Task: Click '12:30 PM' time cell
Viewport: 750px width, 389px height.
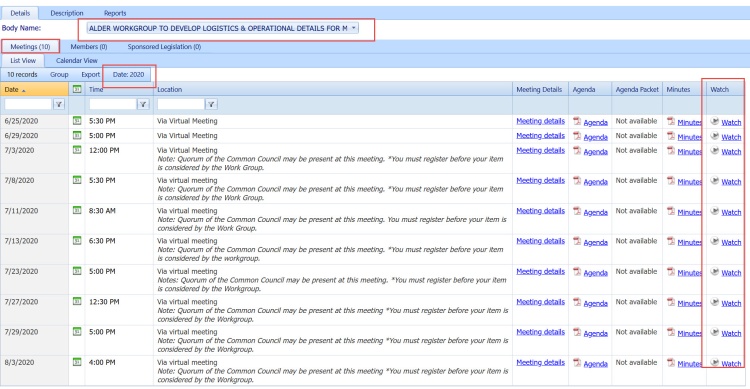Action: pos(104,301)
